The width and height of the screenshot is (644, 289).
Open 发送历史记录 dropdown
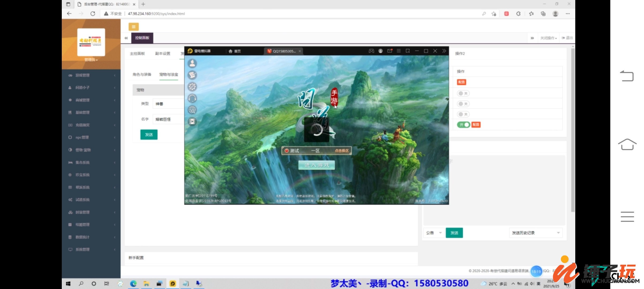(536, 233)
